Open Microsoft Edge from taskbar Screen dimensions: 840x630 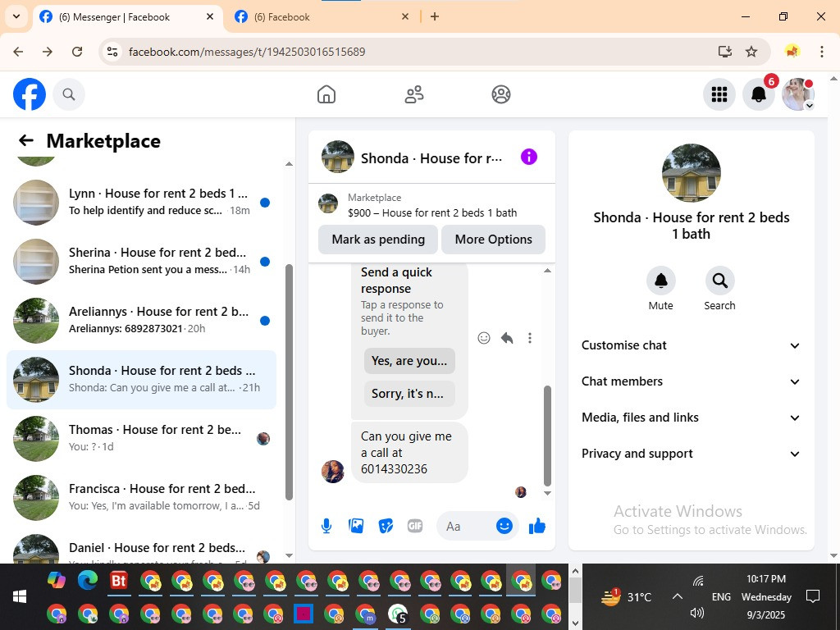[x=88, y=581]
